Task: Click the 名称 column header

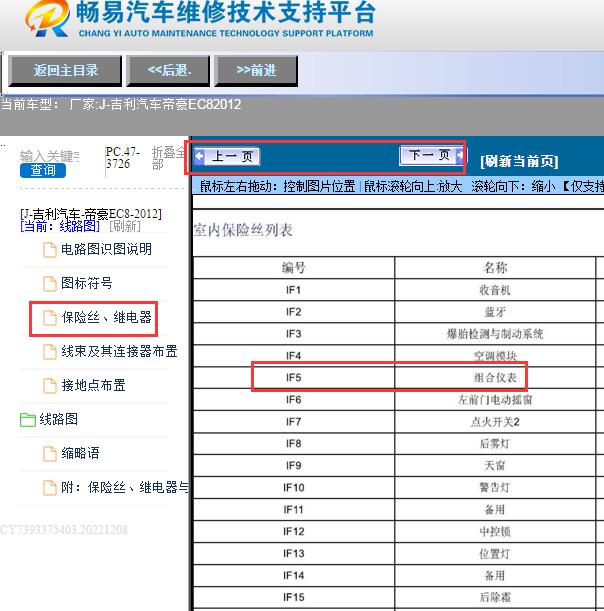Action: click(x=495, y=268)
